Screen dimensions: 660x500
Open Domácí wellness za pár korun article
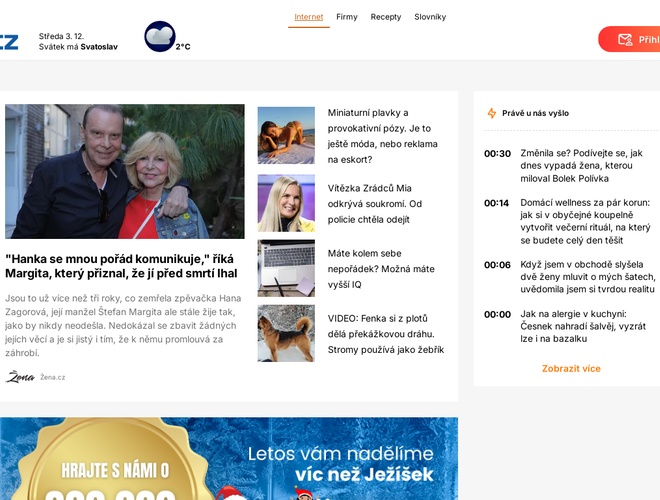click(585, 221)
